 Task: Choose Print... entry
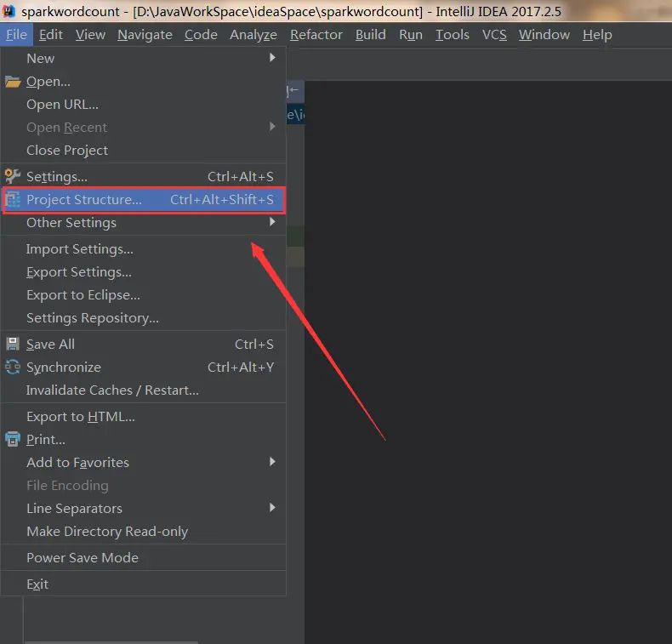[x=143, y=440]
